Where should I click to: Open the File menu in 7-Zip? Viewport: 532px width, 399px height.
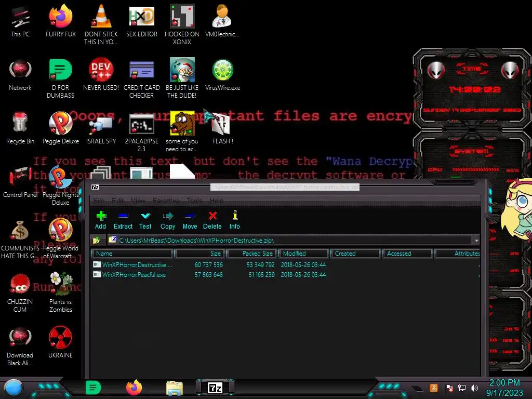99,201
